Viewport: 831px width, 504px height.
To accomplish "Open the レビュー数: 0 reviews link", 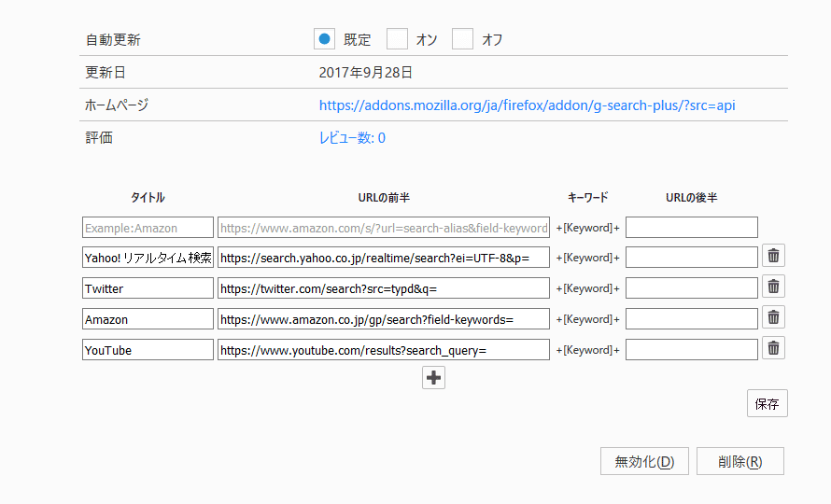I will 352,138.
